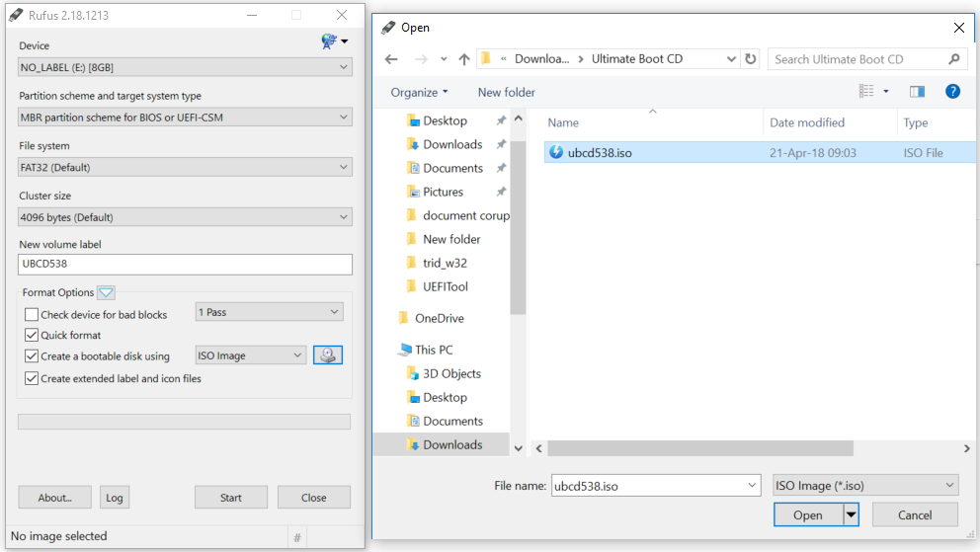Open the Rufus About dialog
Screen dimensions: 980x552
55,498
